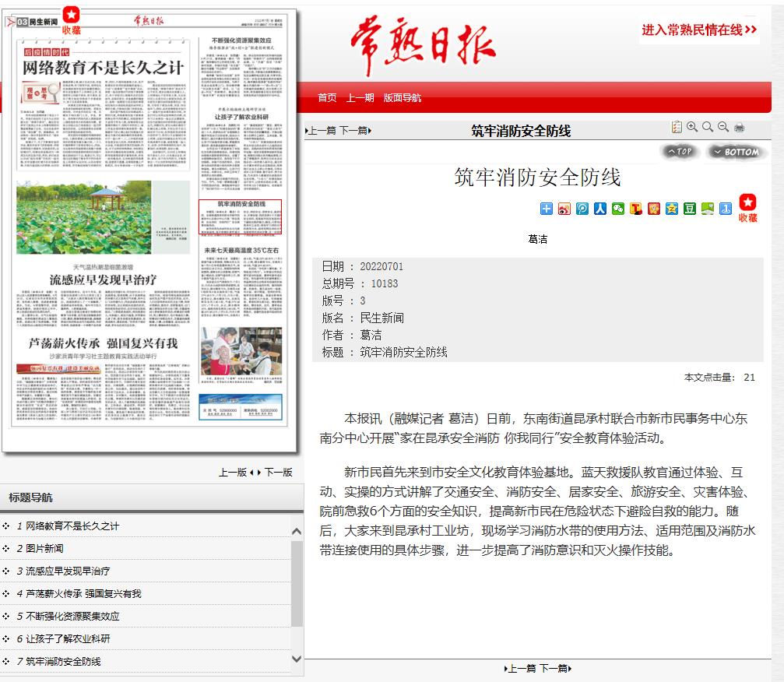Jump down with the BOTTOM button
The width and height of the screenshot is (784, 682).
click(737, 152)
